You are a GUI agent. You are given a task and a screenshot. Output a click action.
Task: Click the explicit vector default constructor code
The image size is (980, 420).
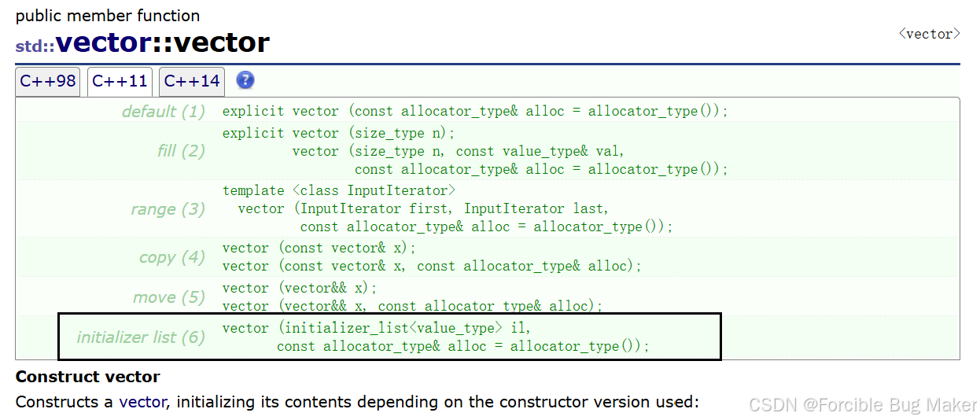(475, 111)
